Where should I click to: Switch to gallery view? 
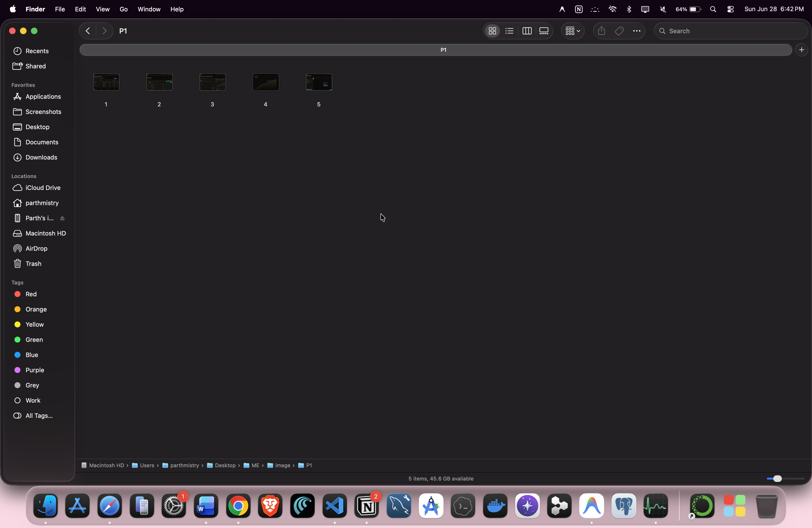coord(544,31)
